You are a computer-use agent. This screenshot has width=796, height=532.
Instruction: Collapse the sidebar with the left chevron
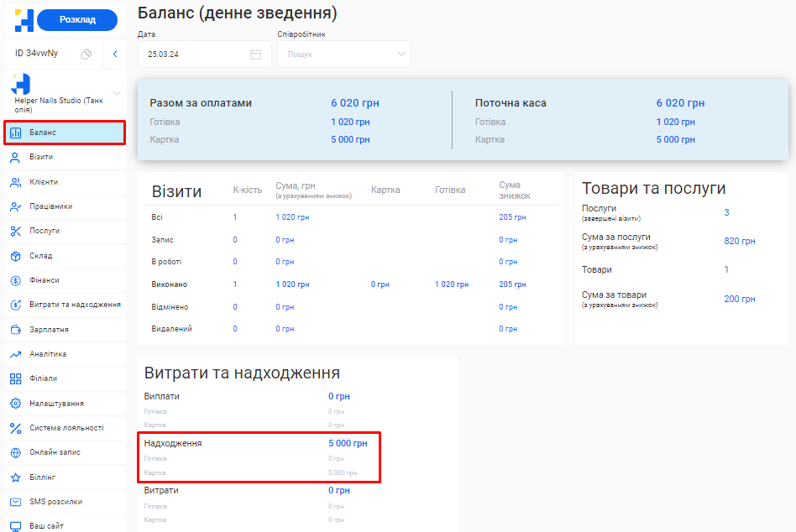[x=115, y=55]
